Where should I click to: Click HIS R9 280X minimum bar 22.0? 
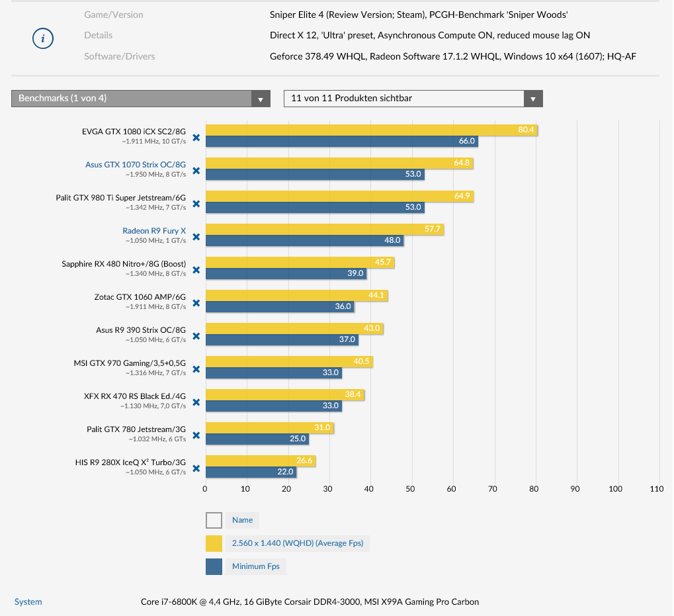click(251, 472)
